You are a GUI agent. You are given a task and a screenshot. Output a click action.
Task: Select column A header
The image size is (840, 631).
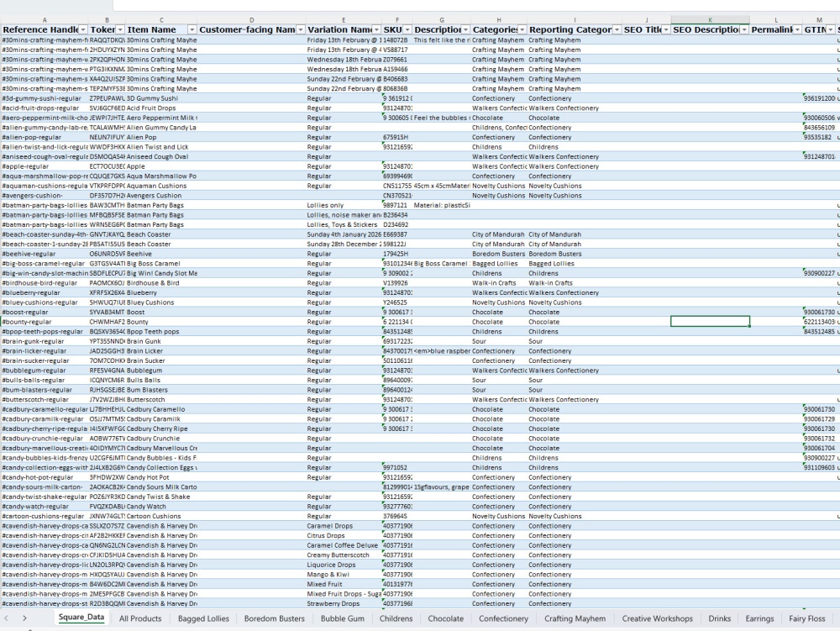(45, 20)
